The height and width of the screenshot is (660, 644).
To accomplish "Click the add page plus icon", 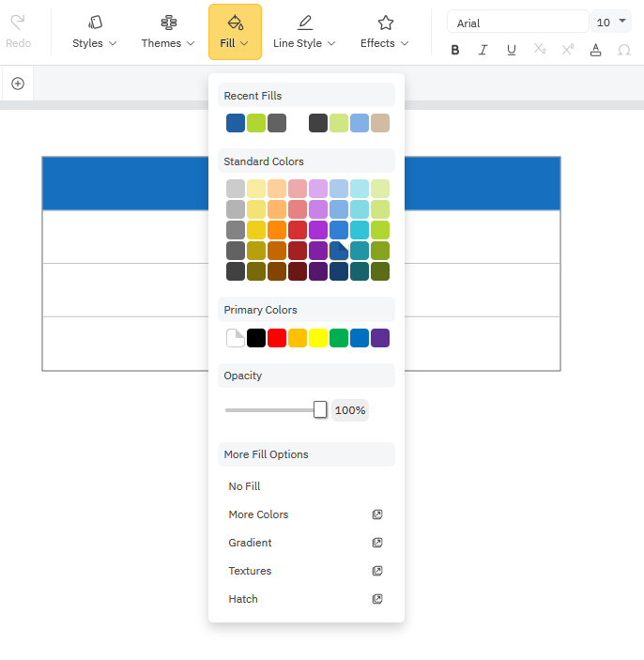I will coord(18,84).
